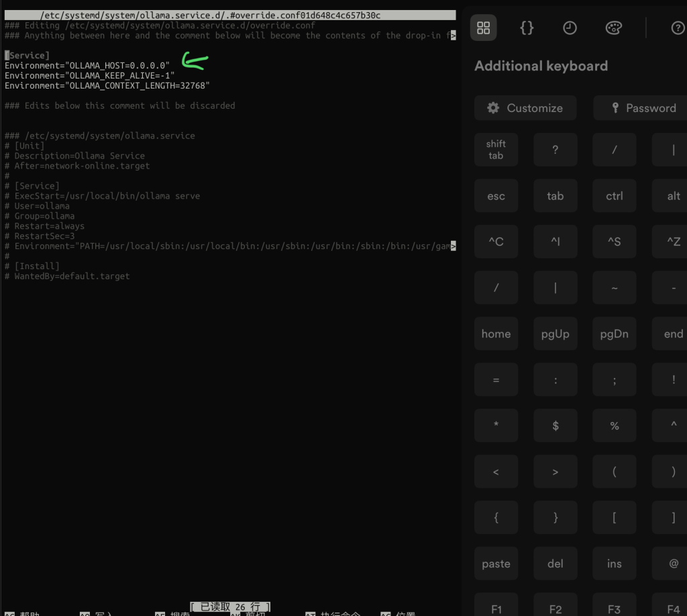Send ^C with the keyboard key

point(496,242)
